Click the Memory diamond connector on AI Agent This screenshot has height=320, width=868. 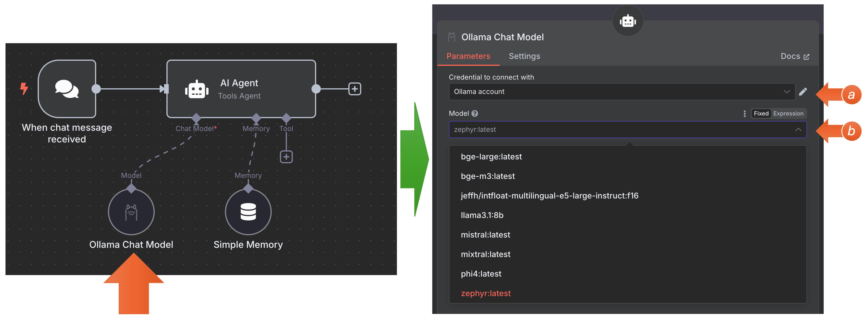point(256,118)
